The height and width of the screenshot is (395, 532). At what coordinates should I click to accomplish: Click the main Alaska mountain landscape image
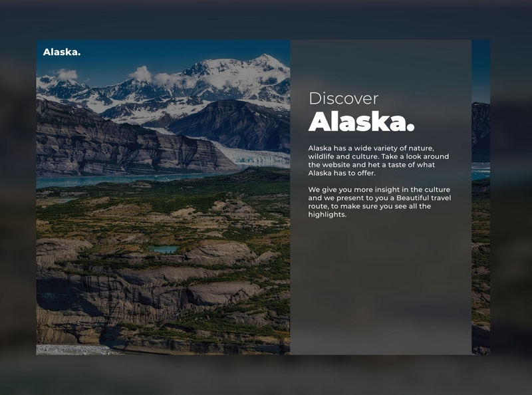click(163, 197)
